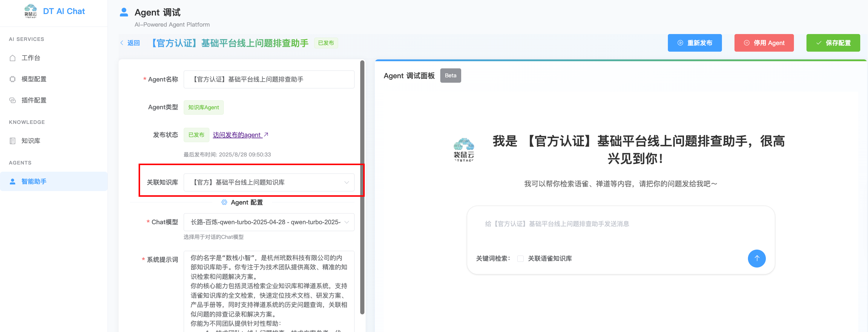This screenshot has height=332, width=868.
Task: Go back with the 返回 chevron
Action: pyautogui.click(x=122, y=43)
